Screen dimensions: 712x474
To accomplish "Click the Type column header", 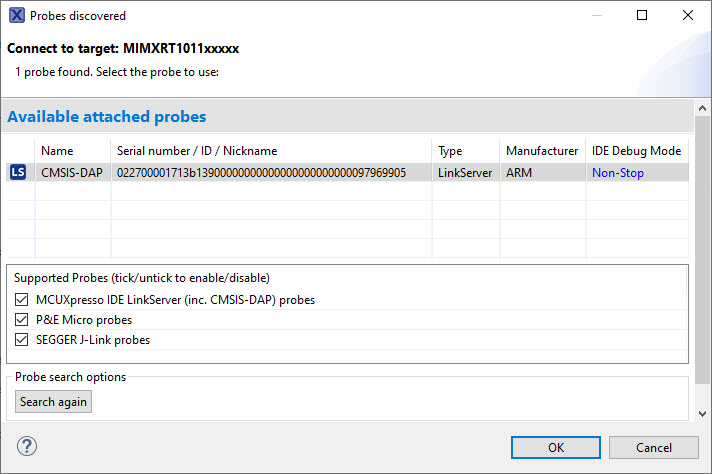I will (x=450, y=151).
